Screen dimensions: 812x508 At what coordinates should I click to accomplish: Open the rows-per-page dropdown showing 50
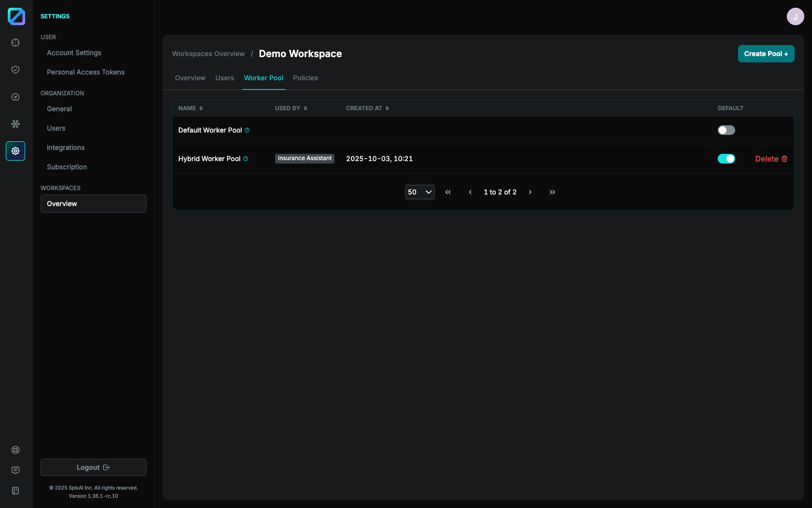[x=420, y=192]
